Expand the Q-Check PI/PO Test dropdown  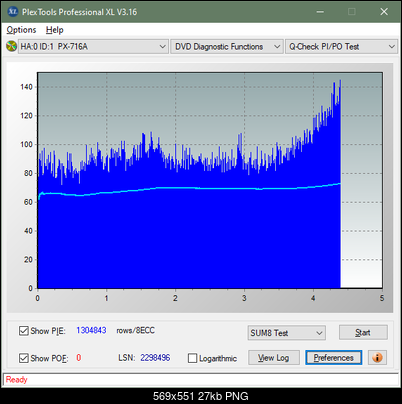pos(342,46)
